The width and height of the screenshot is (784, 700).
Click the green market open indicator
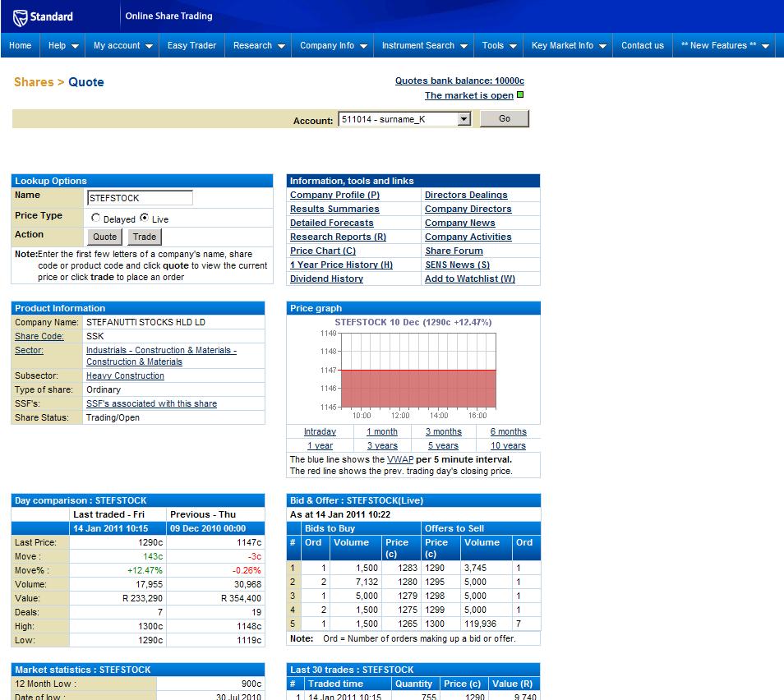coord(520,94)
